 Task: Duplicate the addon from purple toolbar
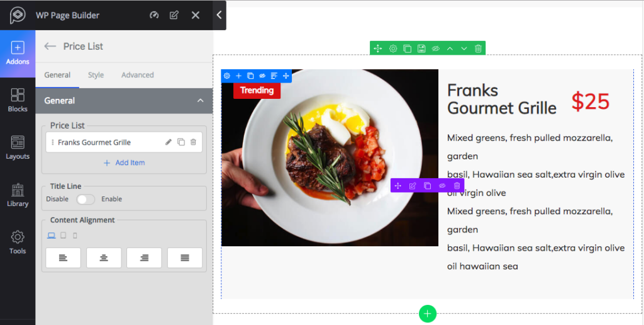pos(428,186)
